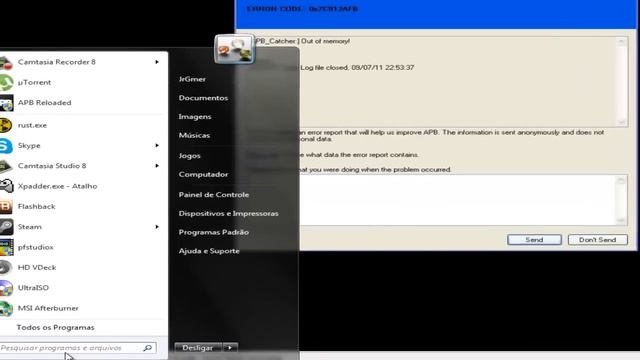Click the pfstudiox icon
Image resolution: width=640 pixels, height=360 pixels.
point(6,247)
